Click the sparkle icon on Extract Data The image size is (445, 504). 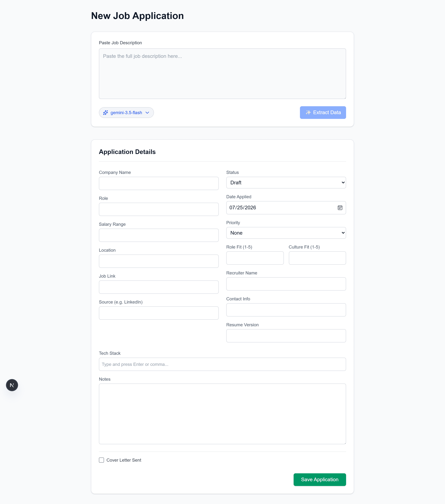[x=308, y=112]
